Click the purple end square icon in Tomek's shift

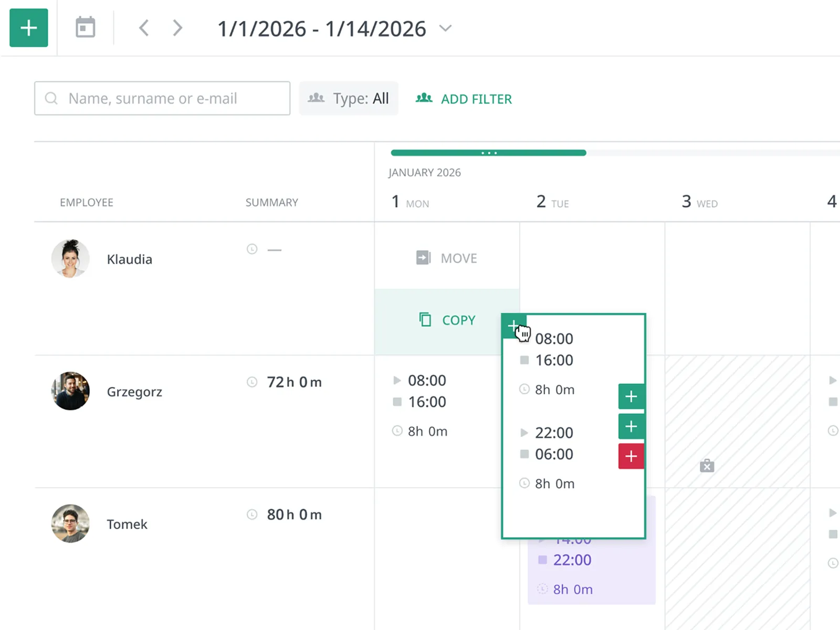coord(543,560)
